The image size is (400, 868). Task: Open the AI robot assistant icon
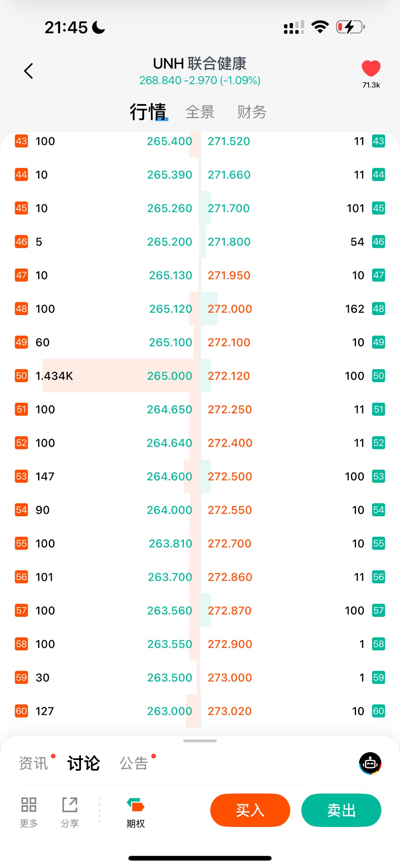pos(370,763)
